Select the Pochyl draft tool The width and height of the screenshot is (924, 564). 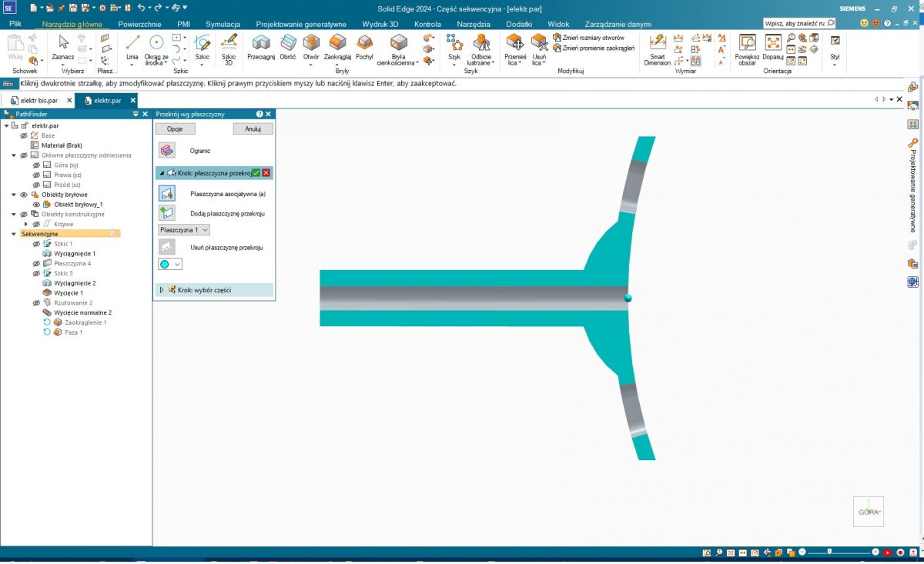pos(364,48)
